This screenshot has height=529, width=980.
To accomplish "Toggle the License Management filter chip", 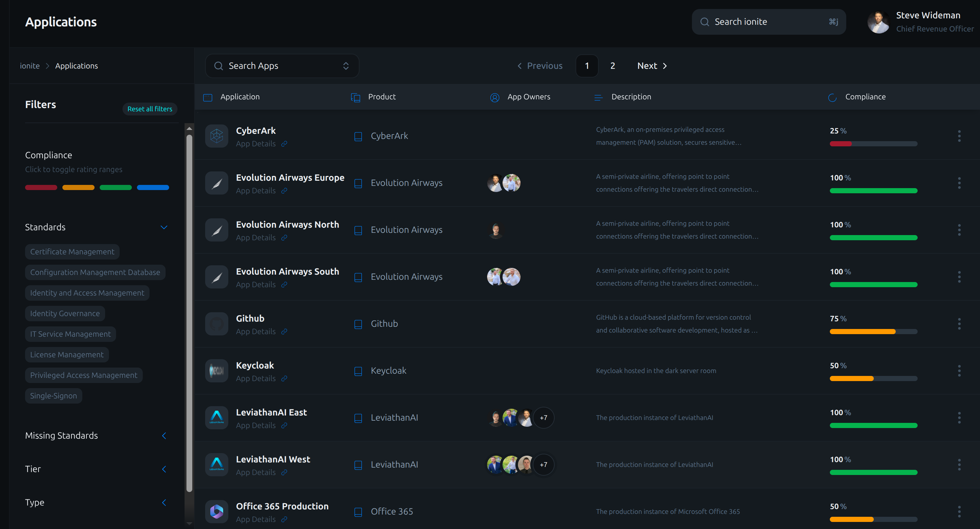I will (67, 354).
